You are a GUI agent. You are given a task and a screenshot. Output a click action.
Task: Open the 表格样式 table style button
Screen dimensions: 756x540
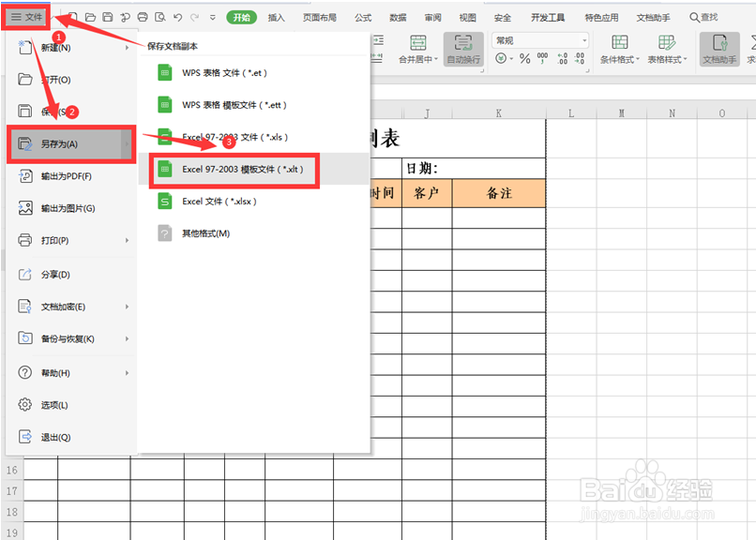pos(667,49)
